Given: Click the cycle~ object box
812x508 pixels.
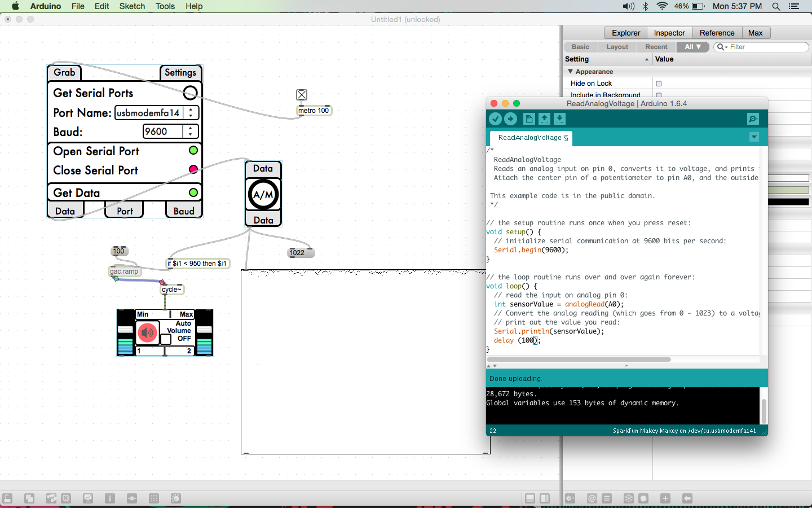Looking at the screenshot, I should tap(172, 290).
